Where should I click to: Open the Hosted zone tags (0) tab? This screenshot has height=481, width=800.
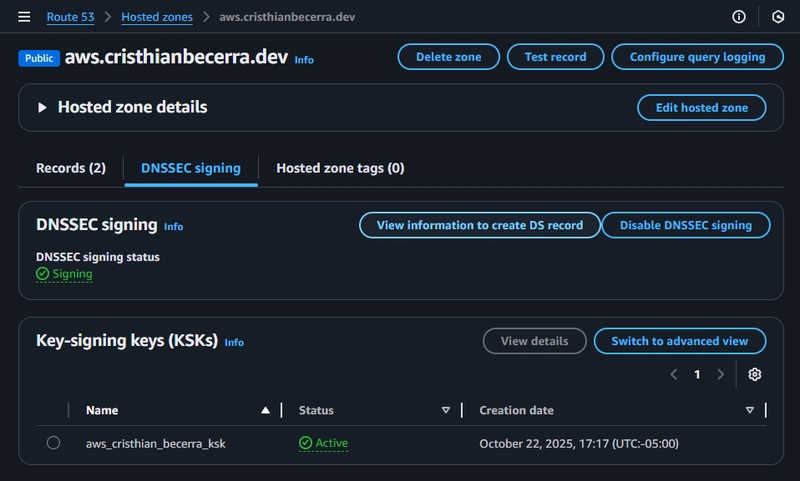pyautogui.click(x=340, y=168)
